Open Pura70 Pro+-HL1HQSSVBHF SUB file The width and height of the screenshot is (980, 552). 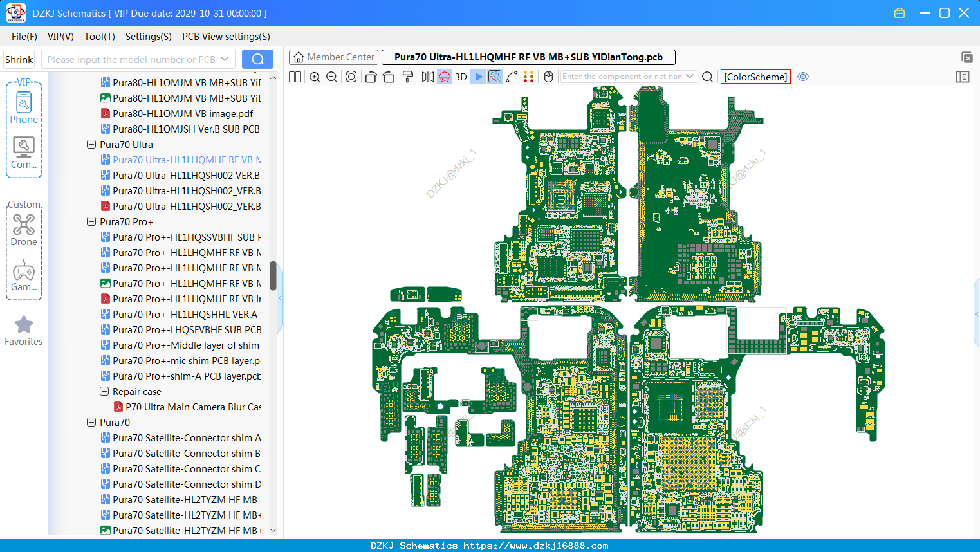181,237
